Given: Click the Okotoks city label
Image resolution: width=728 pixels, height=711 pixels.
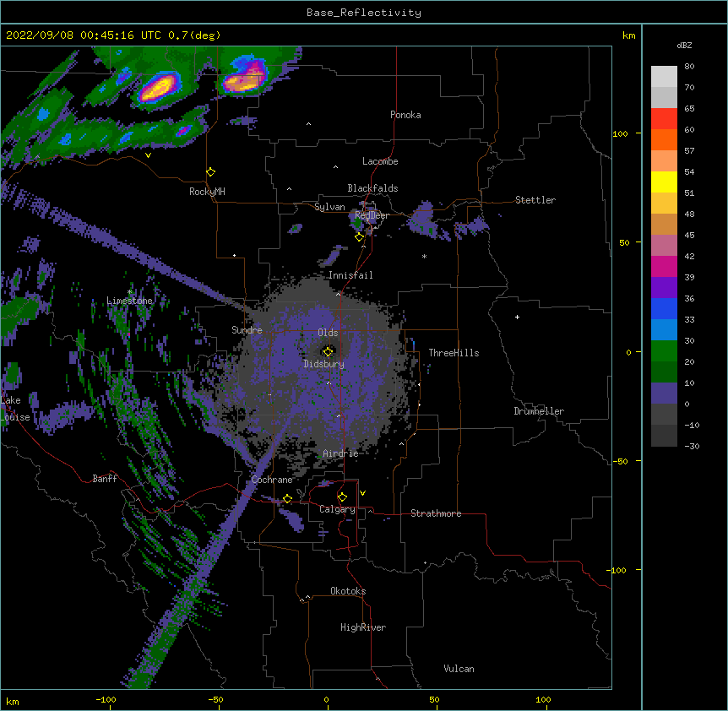Looking at the screenshot, I should coord(348,591).
